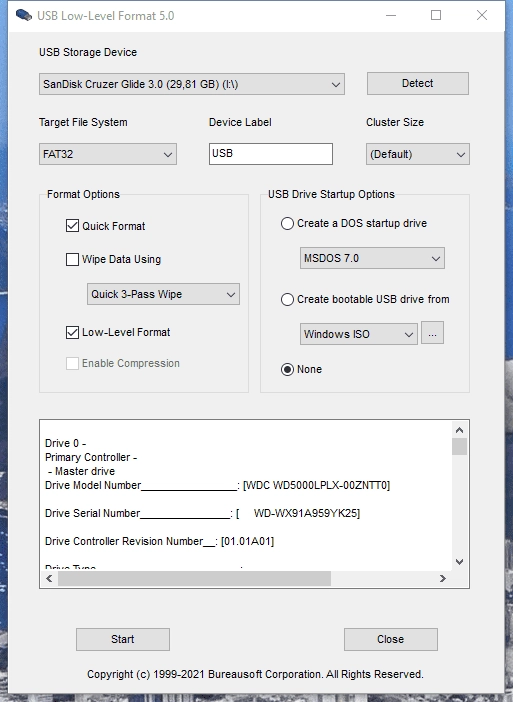Click the Detect button
Viewport: 513px width, 702px height.
(x=418, y=83)
